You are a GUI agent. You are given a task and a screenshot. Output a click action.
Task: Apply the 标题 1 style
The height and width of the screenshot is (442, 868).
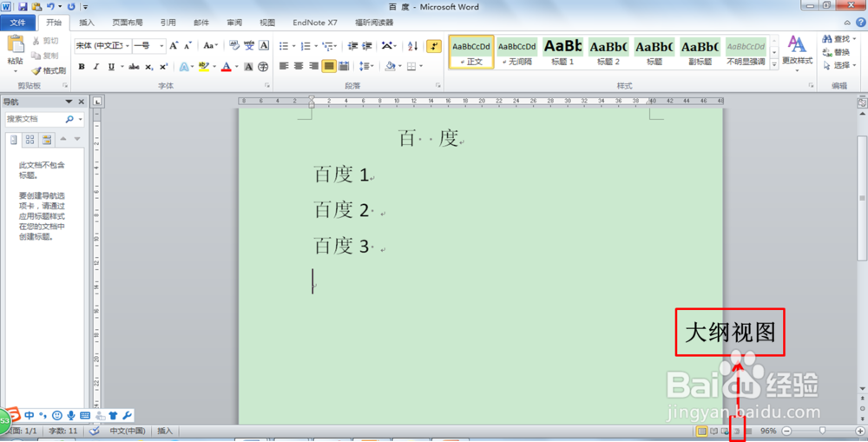[562, 52]
